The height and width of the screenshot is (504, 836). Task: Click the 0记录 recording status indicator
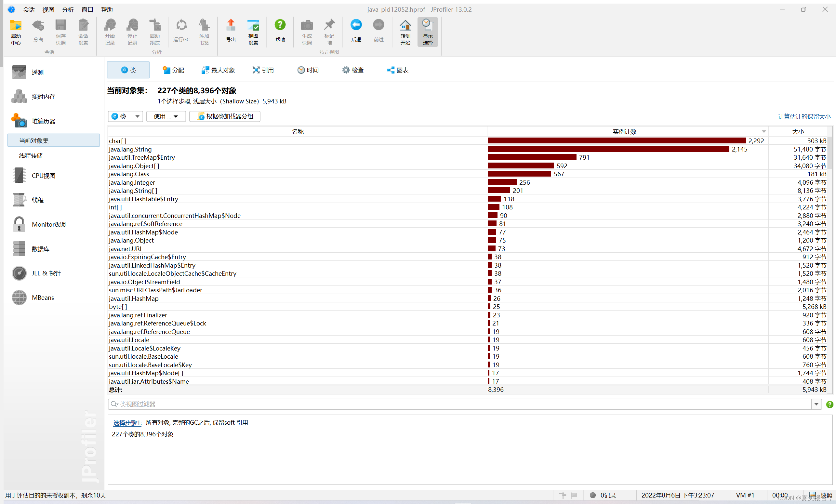603,496
